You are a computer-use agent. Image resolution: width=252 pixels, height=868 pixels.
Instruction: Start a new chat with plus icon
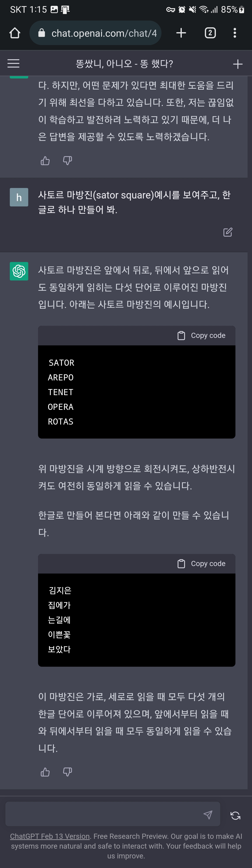pyautogui.click(x=238, y=64)
